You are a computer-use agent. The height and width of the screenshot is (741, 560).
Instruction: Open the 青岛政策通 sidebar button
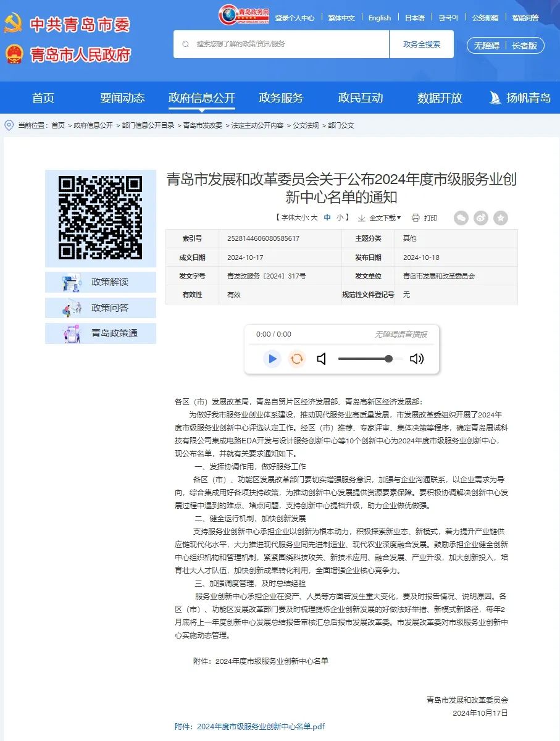click(x=101, y=333)
